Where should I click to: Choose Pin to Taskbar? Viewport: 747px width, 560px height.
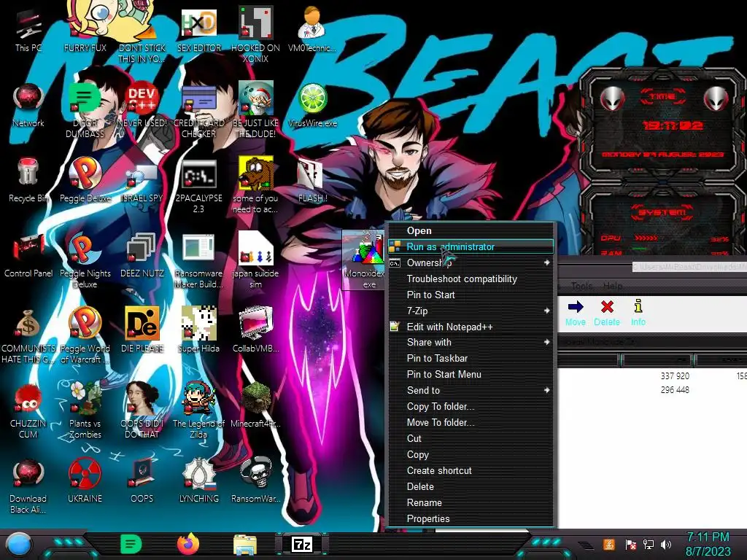[x=471, y=358]
